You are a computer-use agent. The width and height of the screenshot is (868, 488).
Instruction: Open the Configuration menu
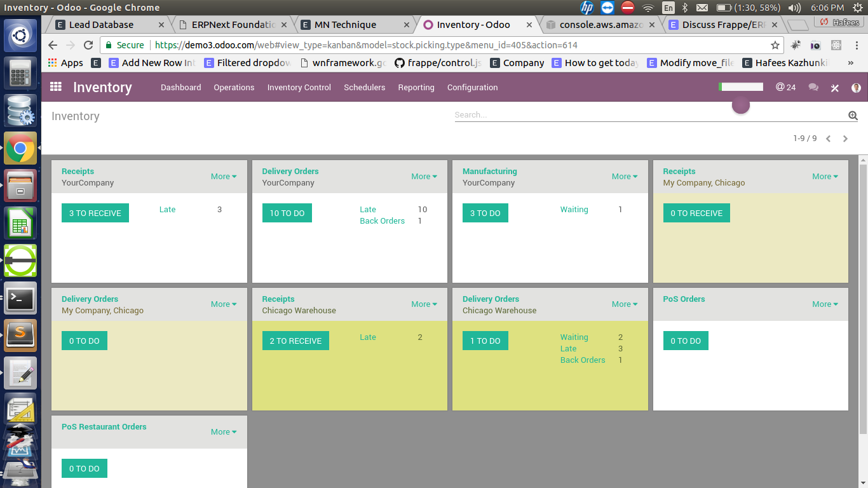click(473, 88)
